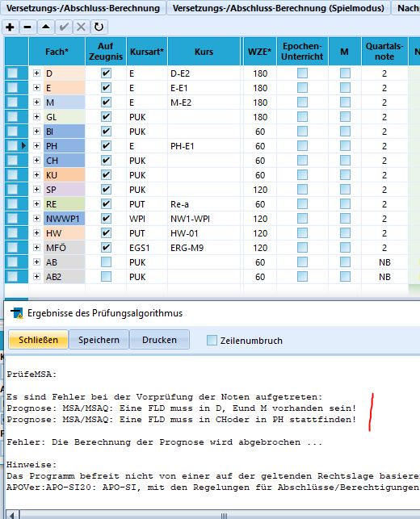Enable Zeilenumbruch checkbox

tap(212, 340)
